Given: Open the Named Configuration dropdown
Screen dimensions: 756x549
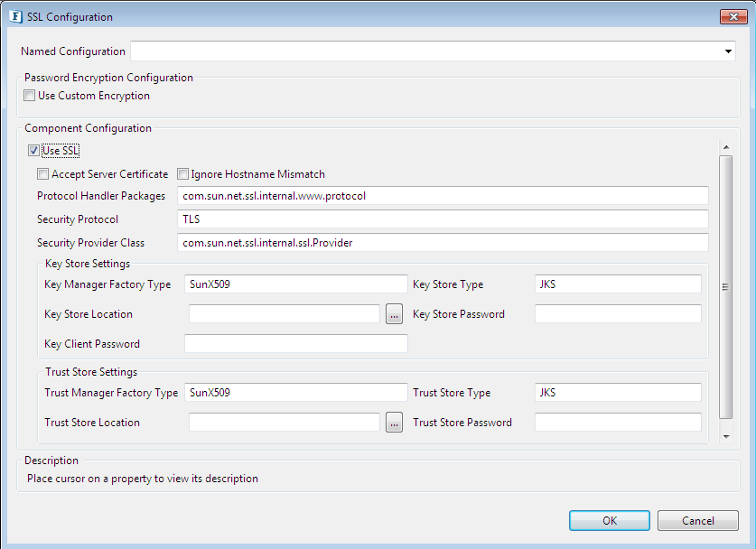Looking at the screenshot, I should 728,51.
